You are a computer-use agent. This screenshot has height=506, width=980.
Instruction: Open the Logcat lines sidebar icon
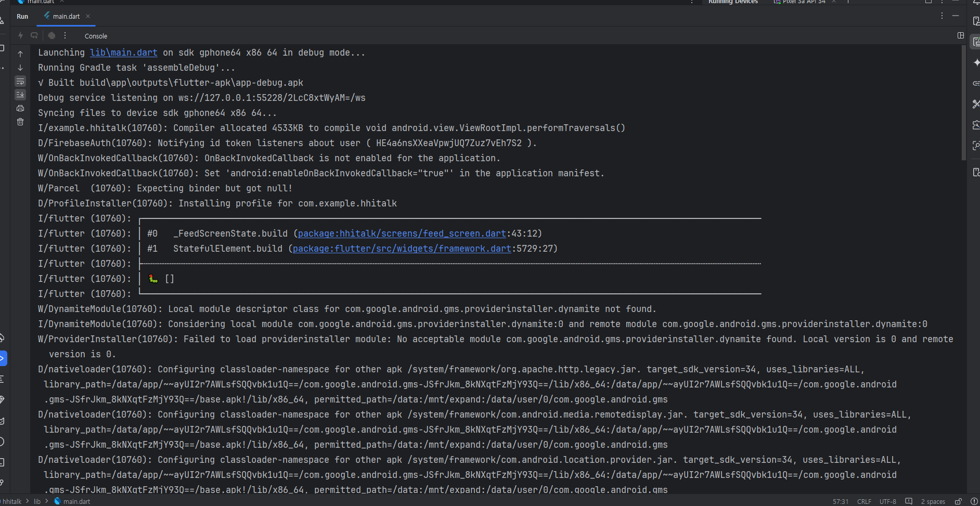pos(2,379)
